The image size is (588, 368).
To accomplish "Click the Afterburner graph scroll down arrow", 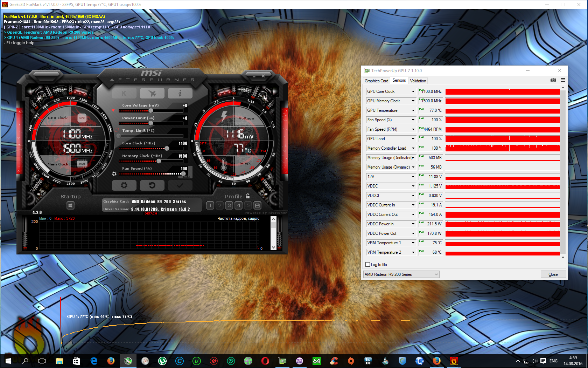I will click(274, 247).
